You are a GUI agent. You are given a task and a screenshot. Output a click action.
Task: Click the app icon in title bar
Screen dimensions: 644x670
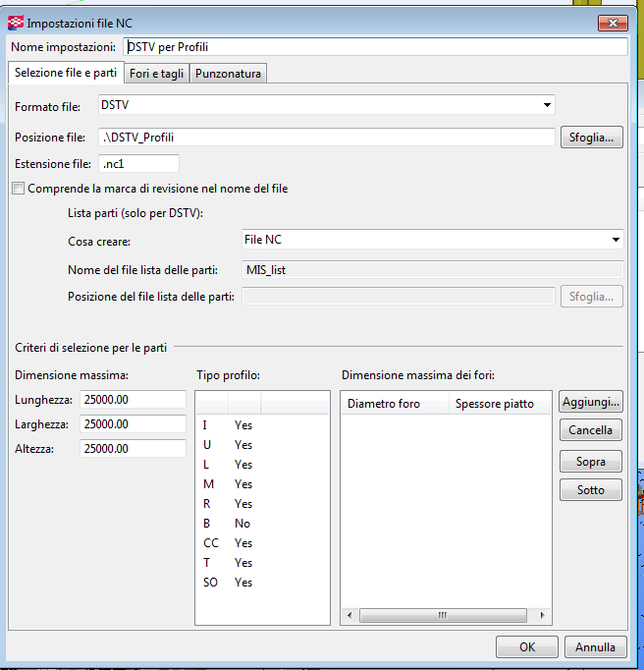pos(16,22)
